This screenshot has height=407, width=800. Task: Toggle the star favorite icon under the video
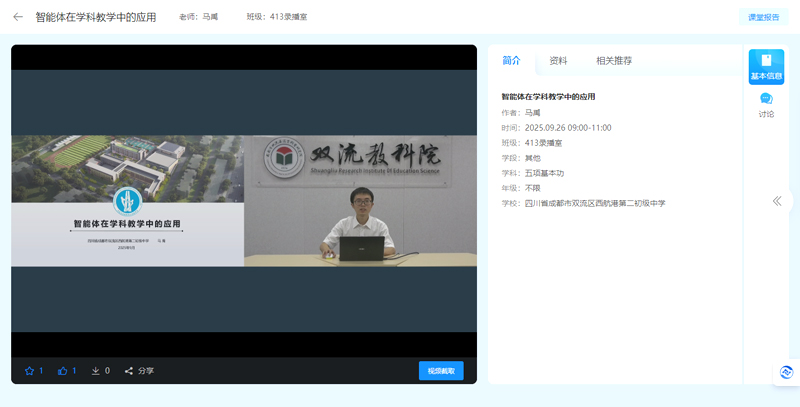point(29,371)
